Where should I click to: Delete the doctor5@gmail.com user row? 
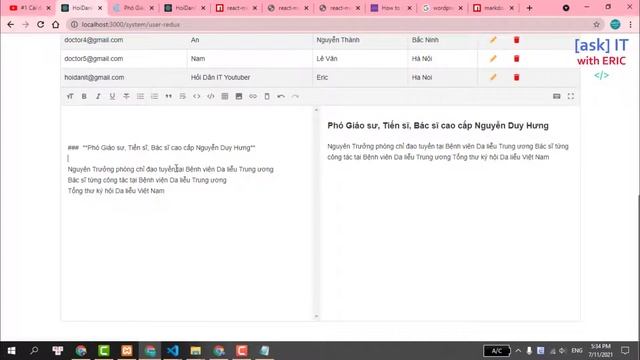(x=516, y=58)
